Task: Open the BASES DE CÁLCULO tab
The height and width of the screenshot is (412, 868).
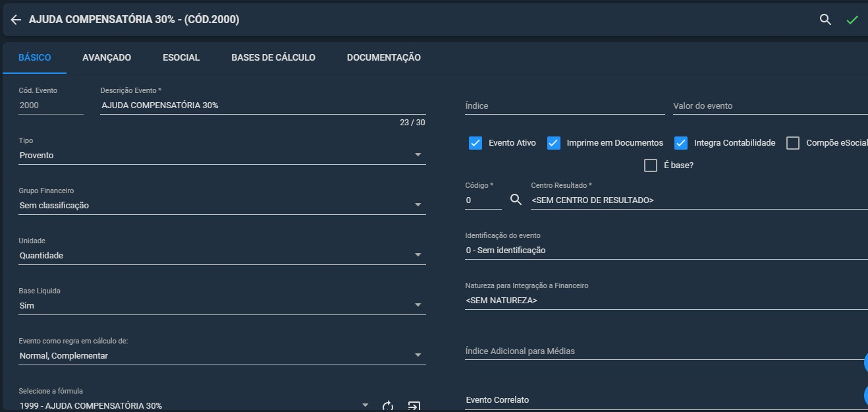Action: pos(273,57)
